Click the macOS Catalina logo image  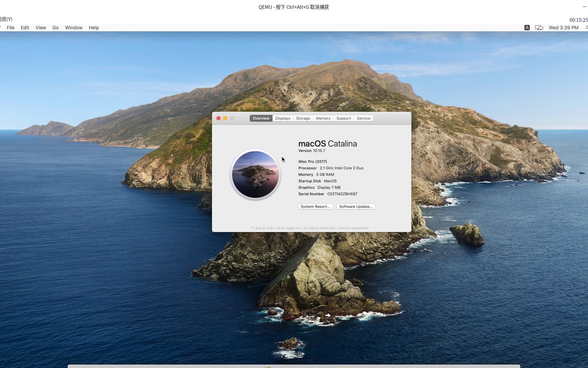256,174
